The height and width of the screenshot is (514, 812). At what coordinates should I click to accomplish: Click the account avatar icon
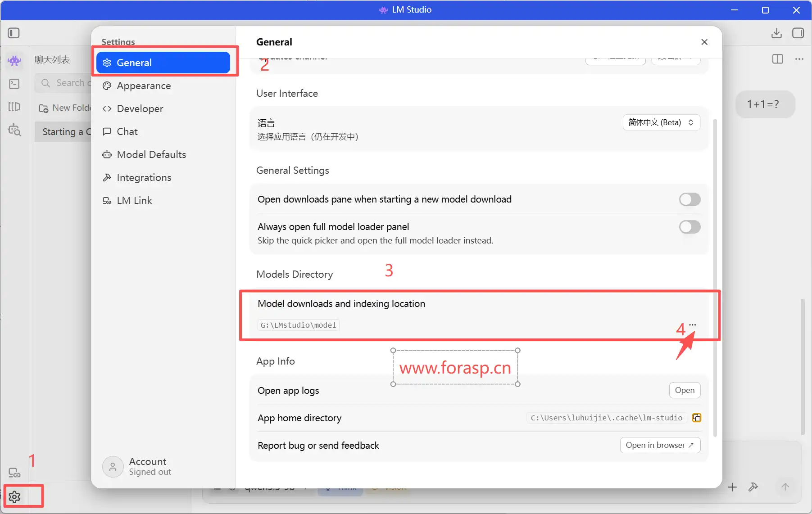tap(113, 467)
